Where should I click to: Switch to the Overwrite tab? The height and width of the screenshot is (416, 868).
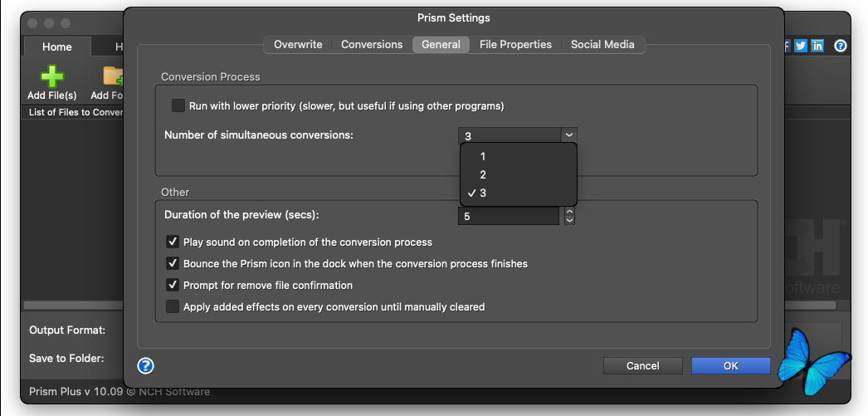(x=298, y=45)
